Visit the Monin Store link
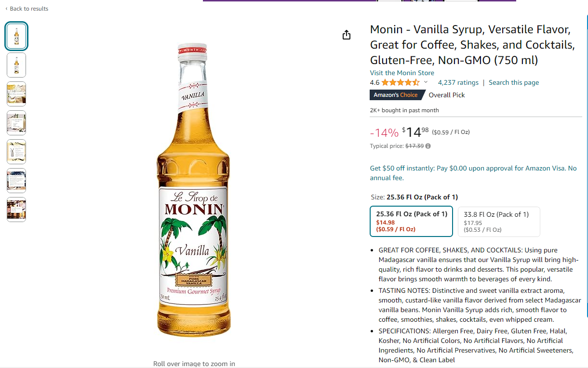The width and height of the screenshot is (588, 368). (x=402, y=73)
